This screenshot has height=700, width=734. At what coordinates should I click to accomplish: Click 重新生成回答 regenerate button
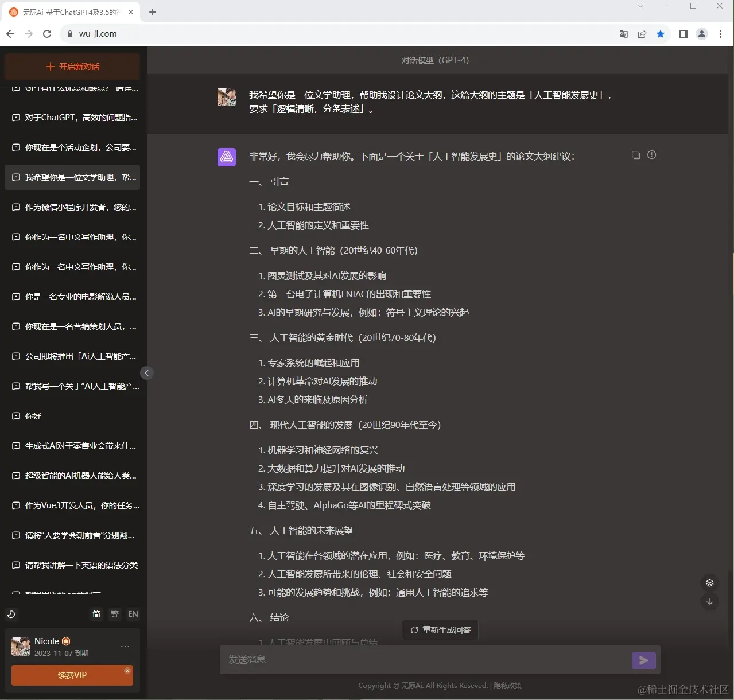(x=440, y=630)
